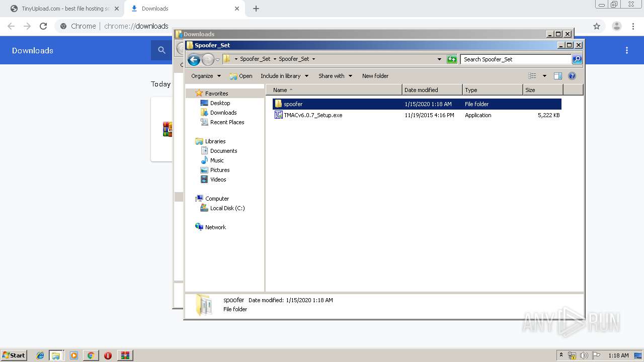Click first Spoofer_Set breadcrumb segment
Screen dimensions: 644x362
coord(255,59)
